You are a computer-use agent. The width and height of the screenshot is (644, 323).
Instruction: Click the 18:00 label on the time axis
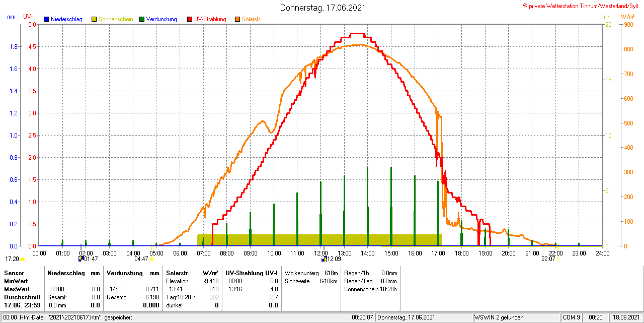click(461, 253)
